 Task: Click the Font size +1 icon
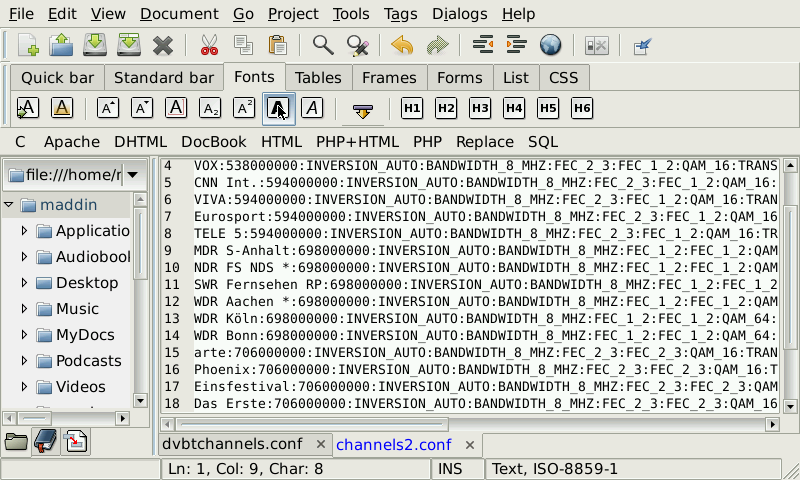[x=108, y=108]
